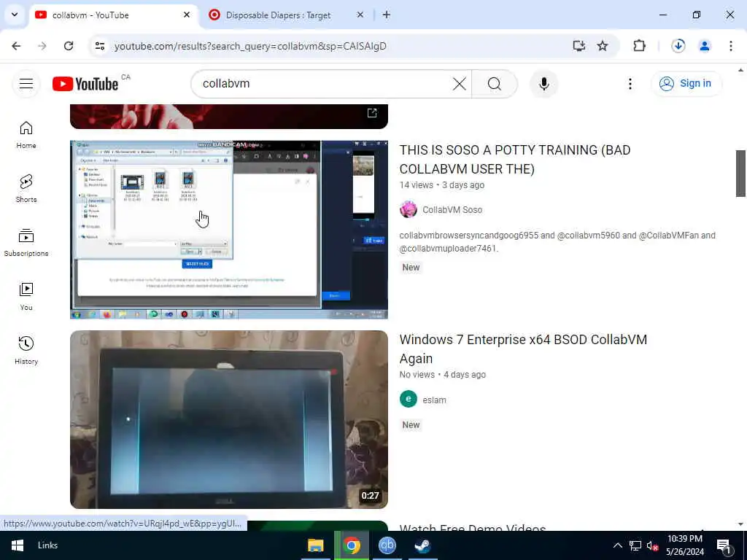Close the collabvm - YouTube tab
747x560 pixels.
point(187,15)
